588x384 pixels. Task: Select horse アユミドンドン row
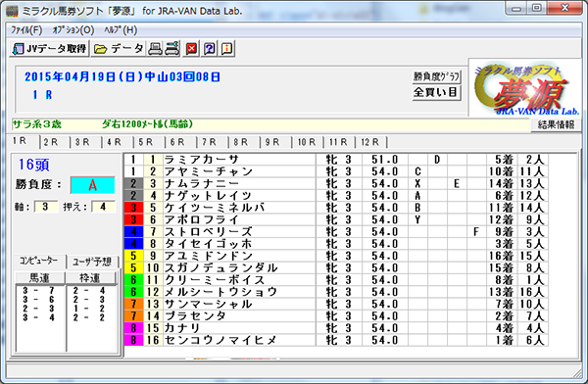click(335, 256)
